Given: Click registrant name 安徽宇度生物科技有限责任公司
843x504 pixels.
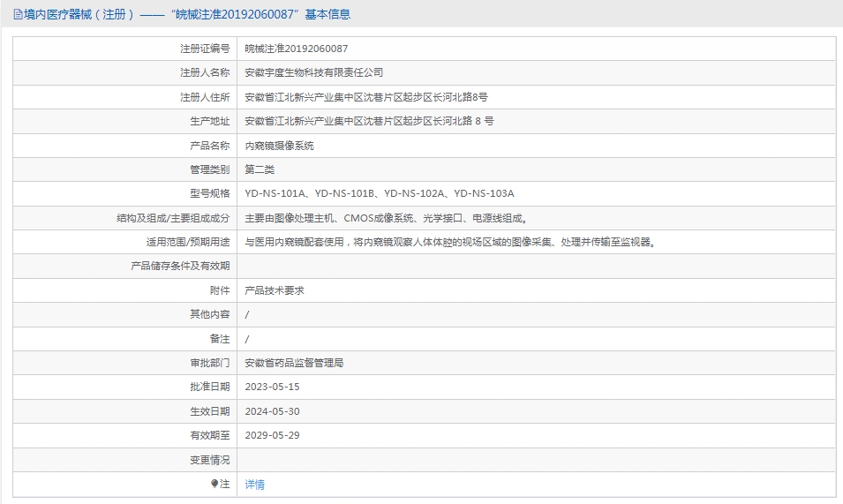Looking at the screenshot, I should point(314,72).
